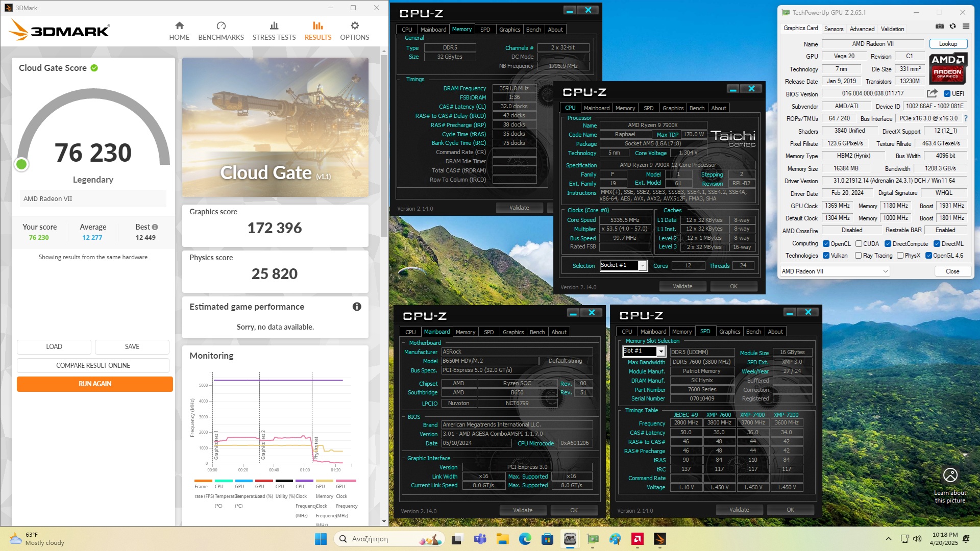Open the volume control in the system tray
This screenshot has width=980, height=551.
click(917, 539)
